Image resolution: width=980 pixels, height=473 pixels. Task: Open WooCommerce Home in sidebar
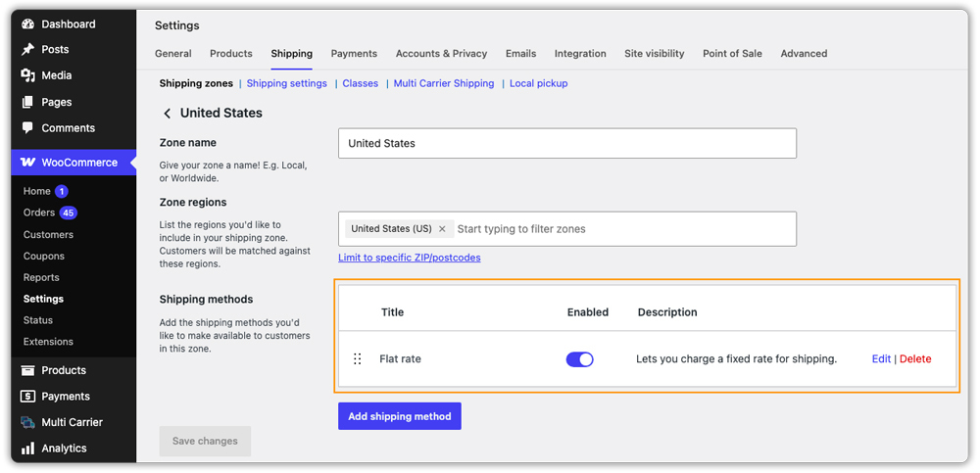click(37, 191)
